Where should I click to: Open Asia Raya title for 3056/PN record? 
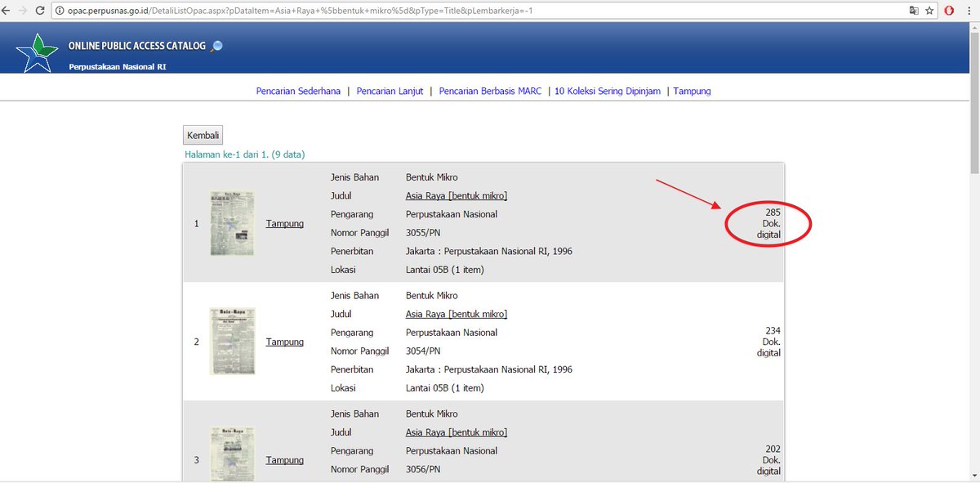(457, 432)
